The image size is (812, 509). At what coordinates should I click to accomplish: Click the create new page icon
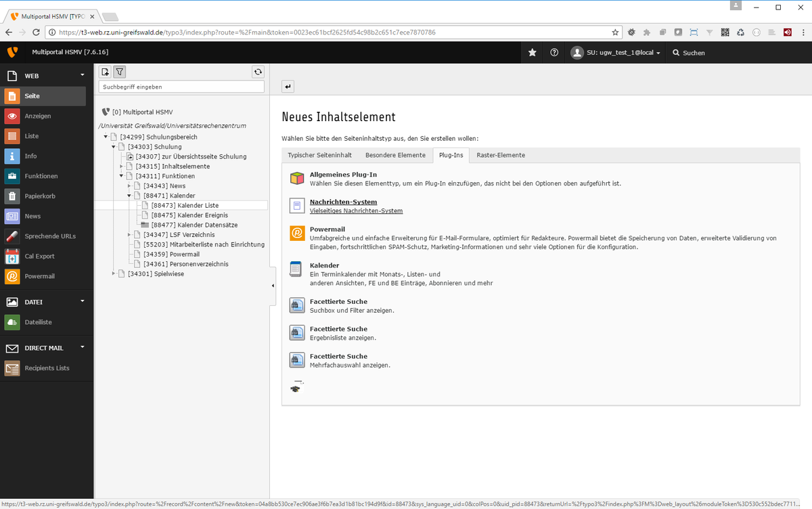click(x=105, y=72)
